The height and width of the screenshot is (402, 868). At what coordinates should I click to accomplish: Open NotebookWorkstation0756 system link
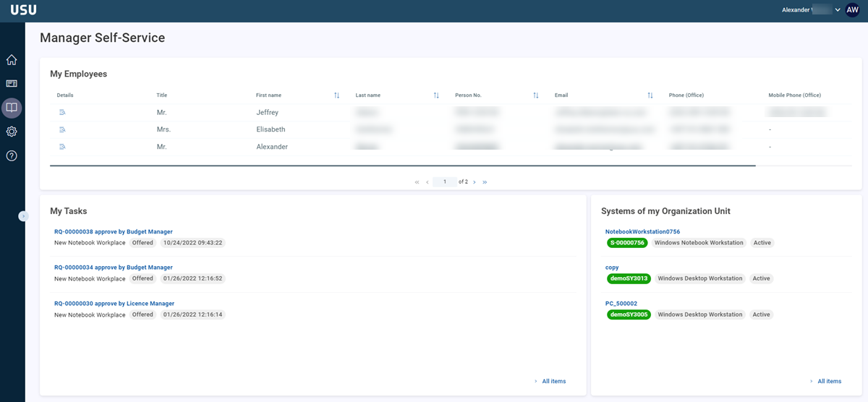pos(642,231)
